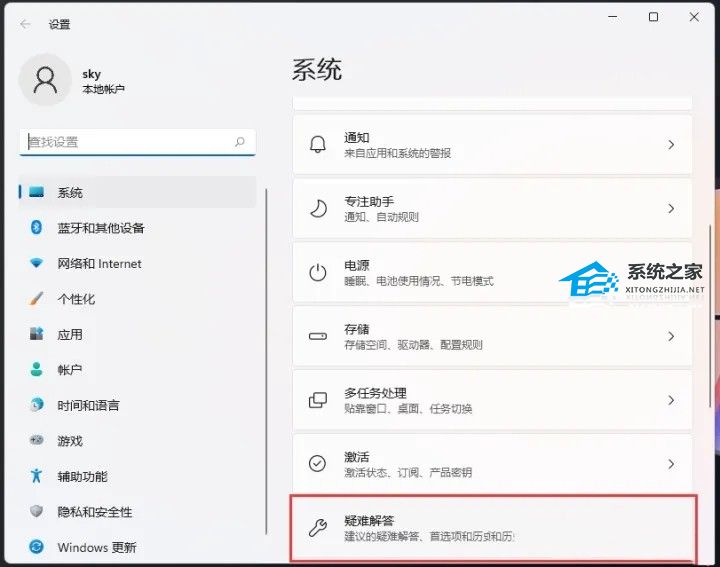Click the sky account name
Viewport: 720px width, 567px height.
(91, 74)
